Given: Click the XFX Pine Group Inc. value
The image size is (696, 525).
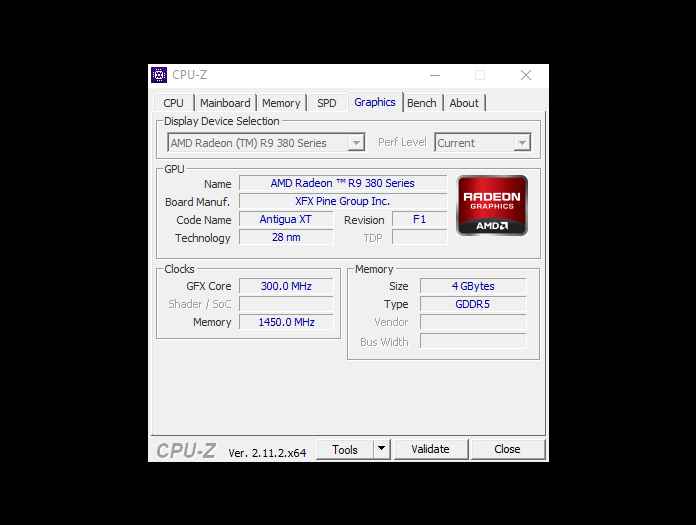Looking at the screenshot, I should coord(343,201).
